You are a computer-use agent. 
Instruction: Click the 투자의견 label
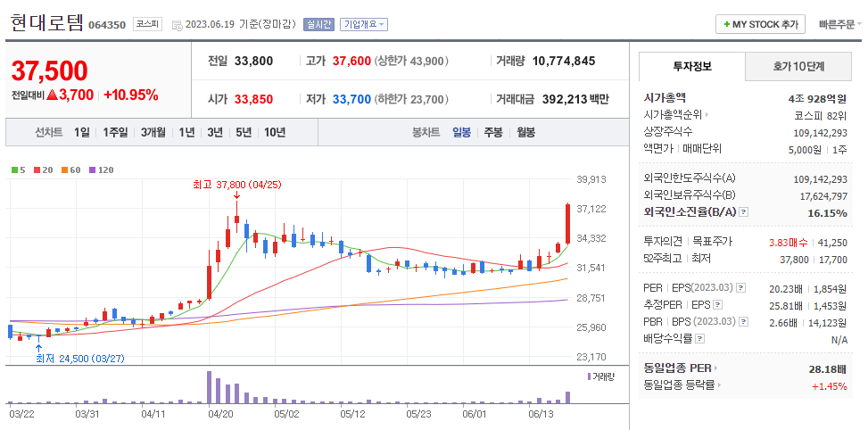[662, 242]
